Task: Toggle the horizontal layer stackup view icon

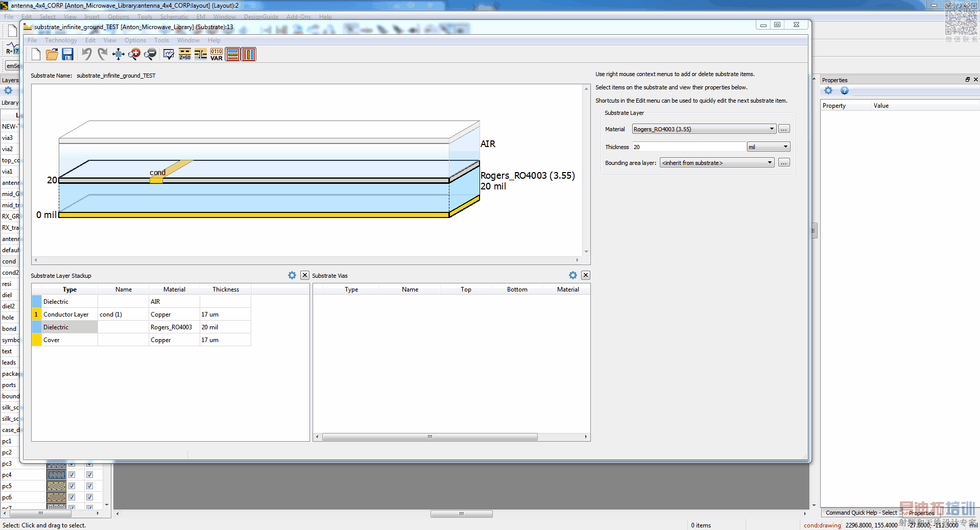Action: (233, 54)
